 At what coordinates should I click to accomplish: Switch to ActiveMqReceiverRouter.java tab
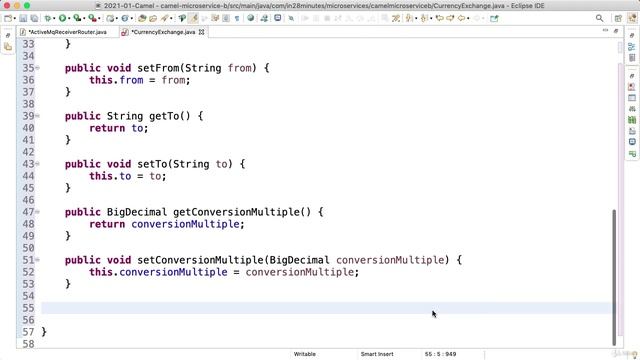(x=67, y=32)
